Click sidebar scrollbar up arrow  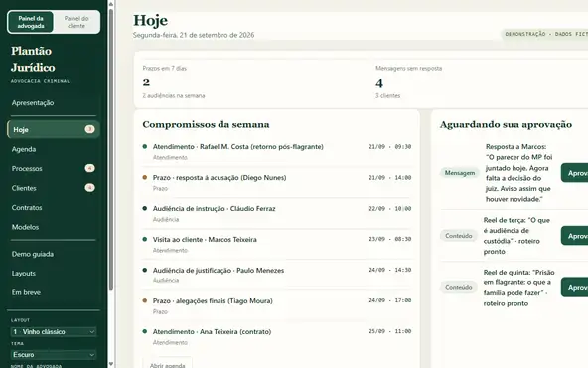click(x=111, y=4)
